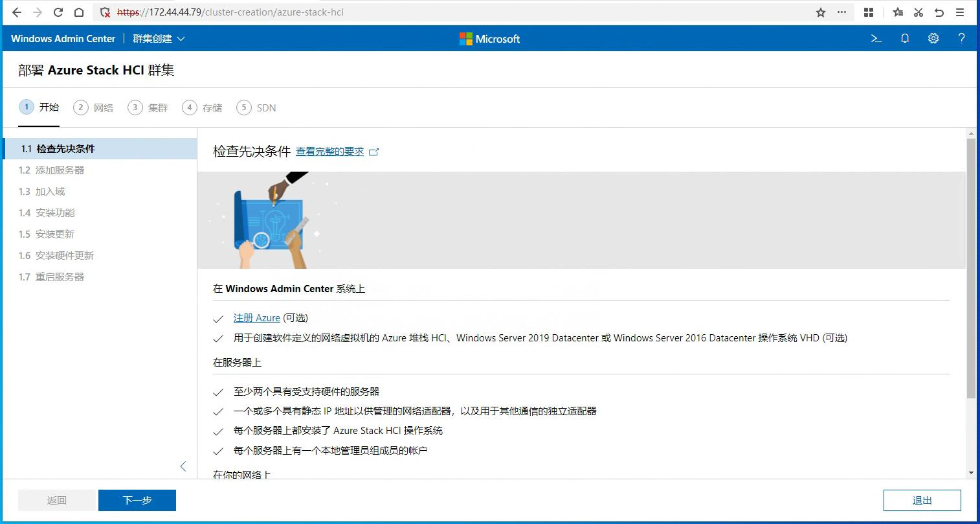The height and width of the screenshot is (524, 980).
Task: Open the address bar three-dot menu
Action: (x=841, y=12)
